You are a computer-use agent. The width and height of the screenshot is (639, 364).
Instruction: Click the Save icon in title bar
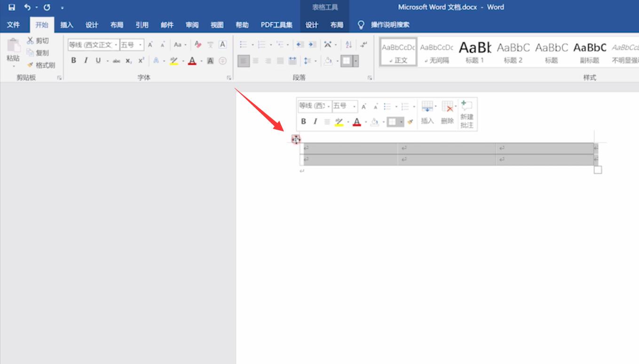(x=12, y=8)
